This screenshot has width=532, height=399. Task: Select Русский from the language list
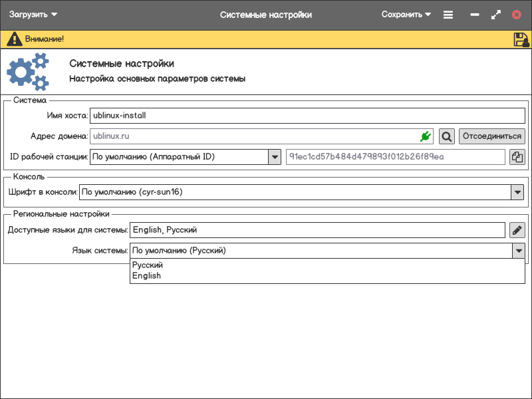[148, 265]
